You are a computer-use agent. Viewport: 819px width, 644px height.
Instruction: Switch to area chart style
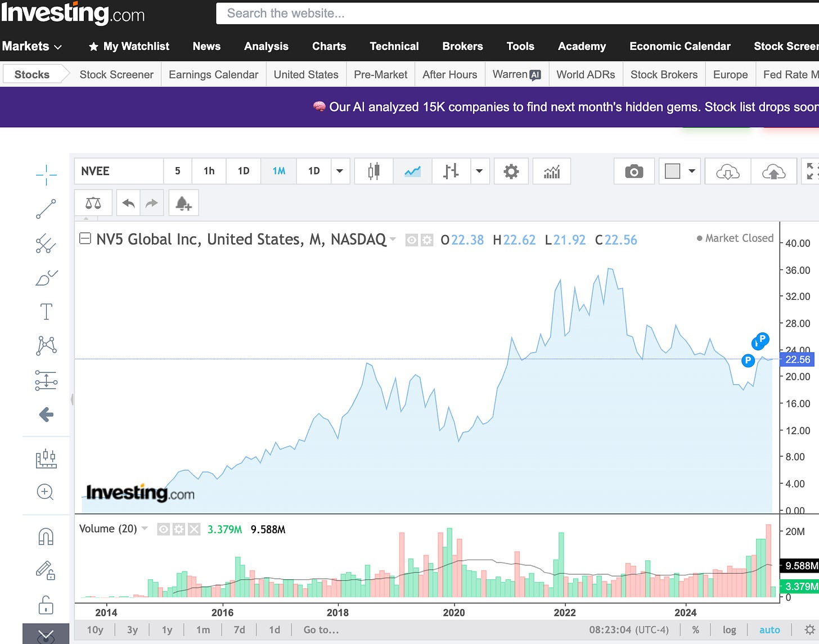click(412, 171)
